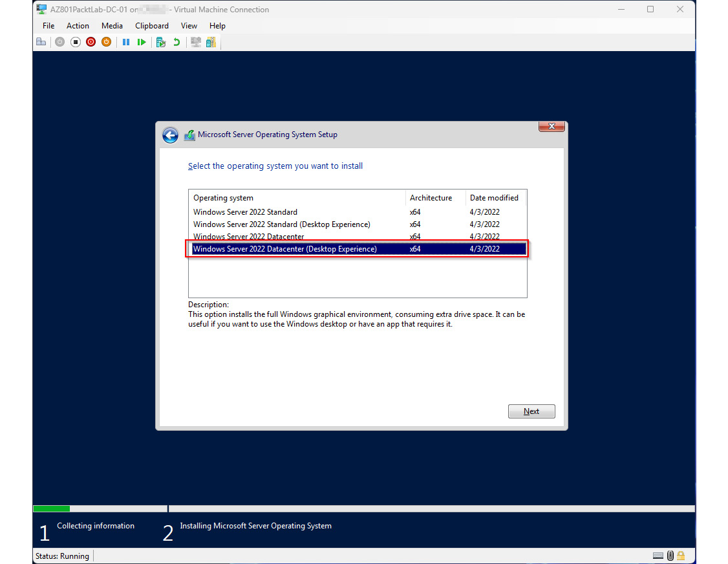728x564 pixels.
Task: Click the Ctrl+Alt+Del keyboard toolbar icon
Action: pos(41,42)
